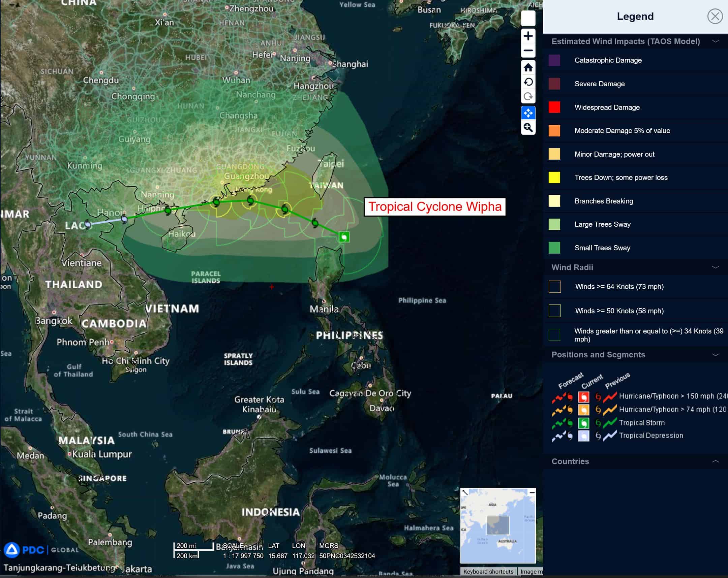Click Severe Damage maroon swatch
This screenshot has height=578, width=728.
(554, 84)
